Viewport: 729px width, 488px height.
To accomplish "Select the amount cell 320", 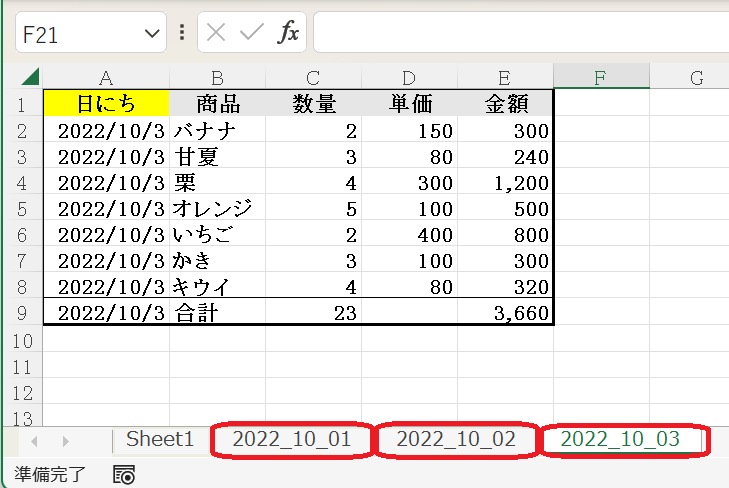I will [x=505, y=286].
